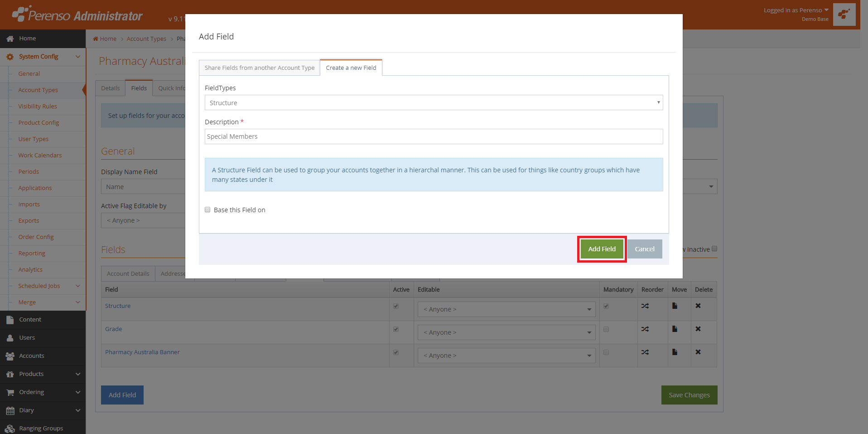868x434 pixels.
Task: Open Editable dropdown for Pharmacy Australia Banner
Action: tap(506, 356)
